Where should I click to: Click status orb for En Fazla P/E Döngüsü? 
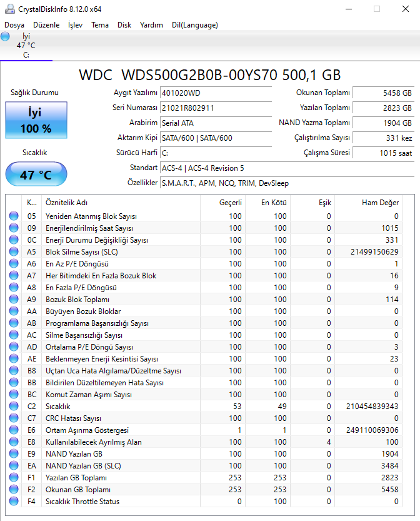click(x=14, y=288)
